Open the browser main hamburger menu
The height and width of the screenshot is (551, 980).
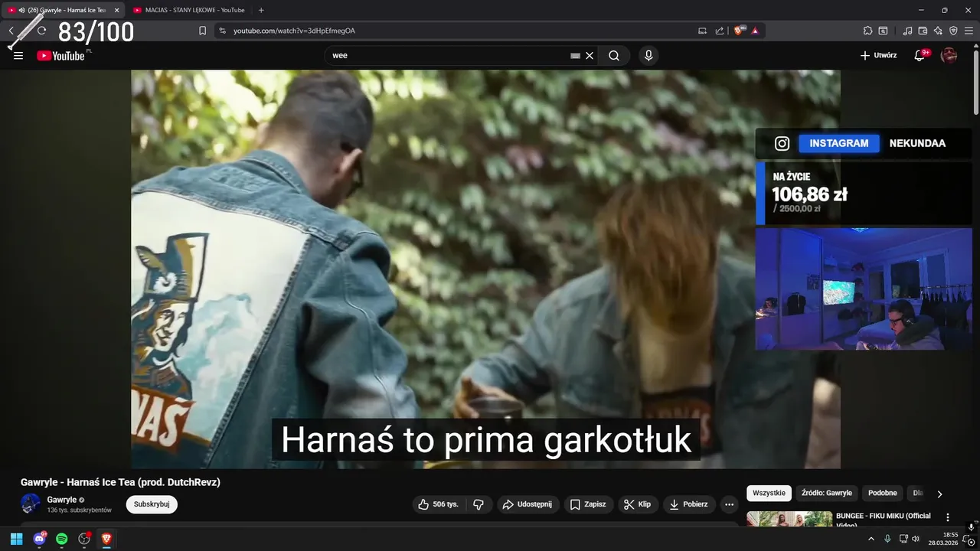pos(969,31)
